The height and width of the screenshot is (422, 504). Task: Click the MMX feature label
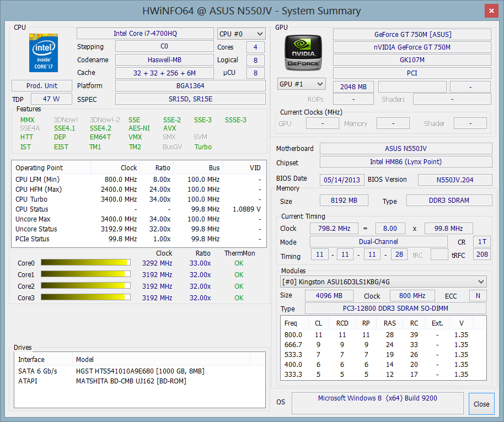(28, 120)
